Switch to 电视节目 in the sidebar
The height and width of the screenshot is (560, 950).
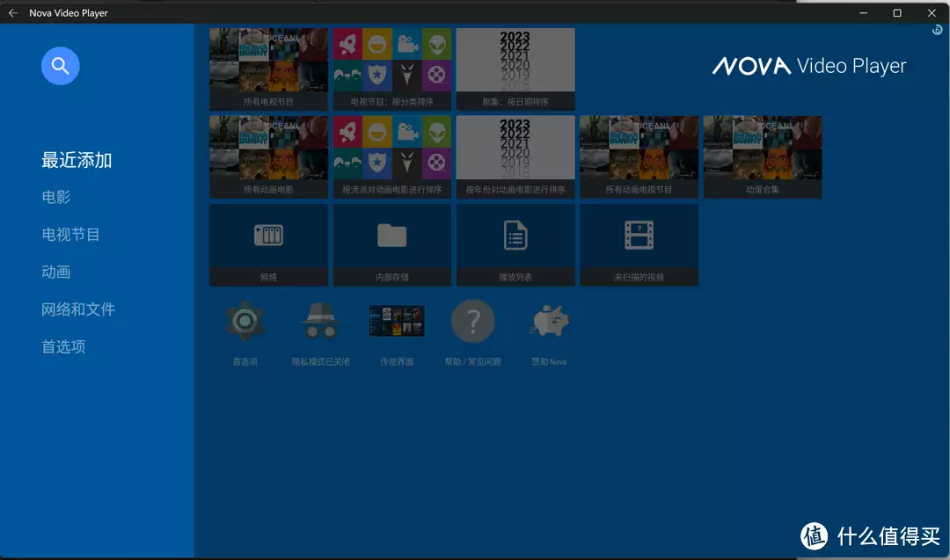click(x=70, y=235)
